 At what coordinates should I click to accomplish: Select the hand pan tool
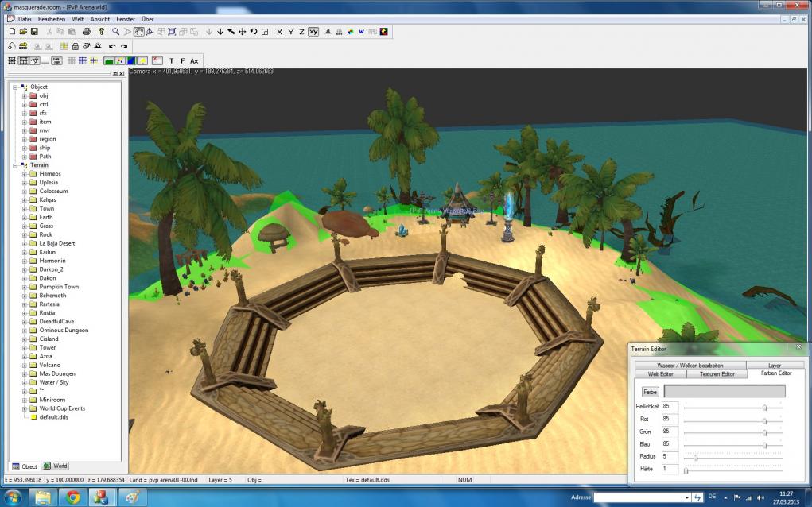coord(138,32)
